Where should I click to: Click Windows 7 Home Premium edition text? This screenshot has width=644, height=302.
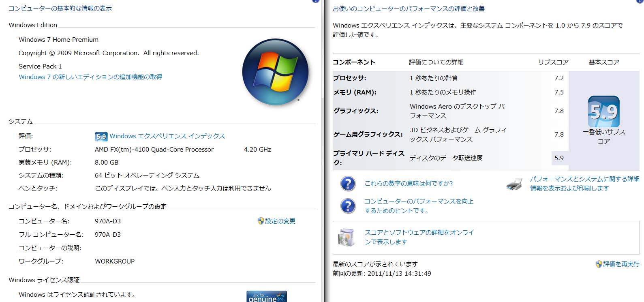click(x=58, y=40)
